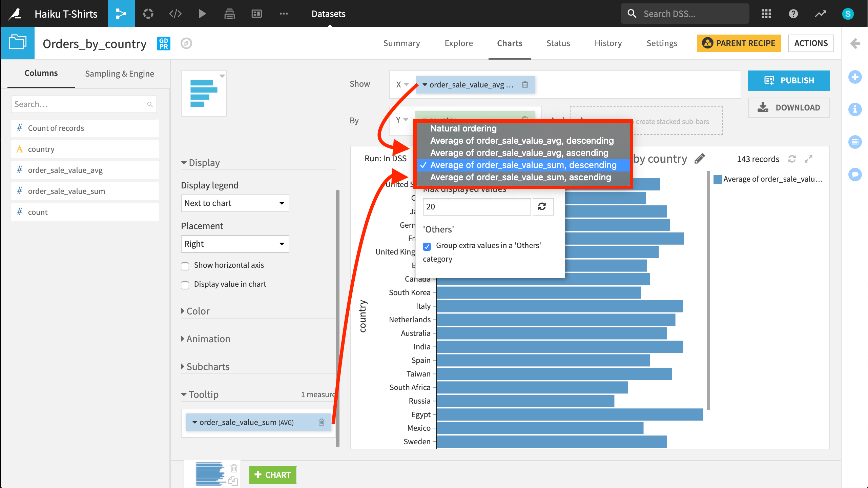
Task: Open the code notebooks icon
Action: [x=175, y=14]
